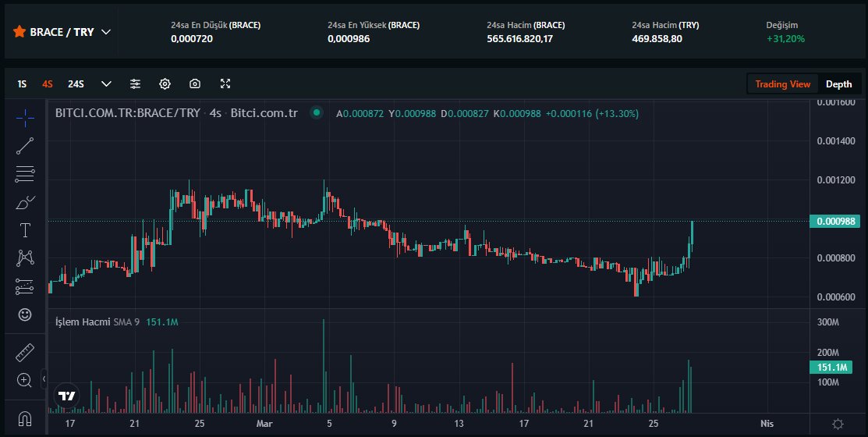Screen dimensions: 868x437
Task: Toggle the magnet snap mode
Action: (25, 418)
